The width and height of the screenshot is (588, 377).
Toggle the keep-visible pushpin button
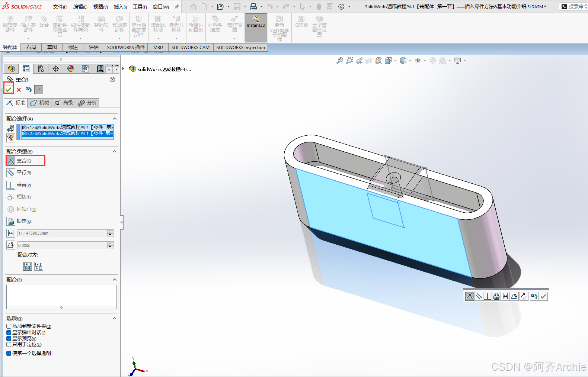[x=39, y=90]
